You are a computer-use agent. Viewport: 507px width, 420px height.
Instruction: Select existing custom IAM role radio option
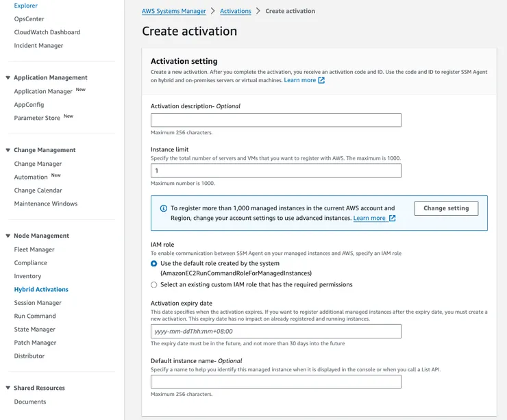[154, 284]
